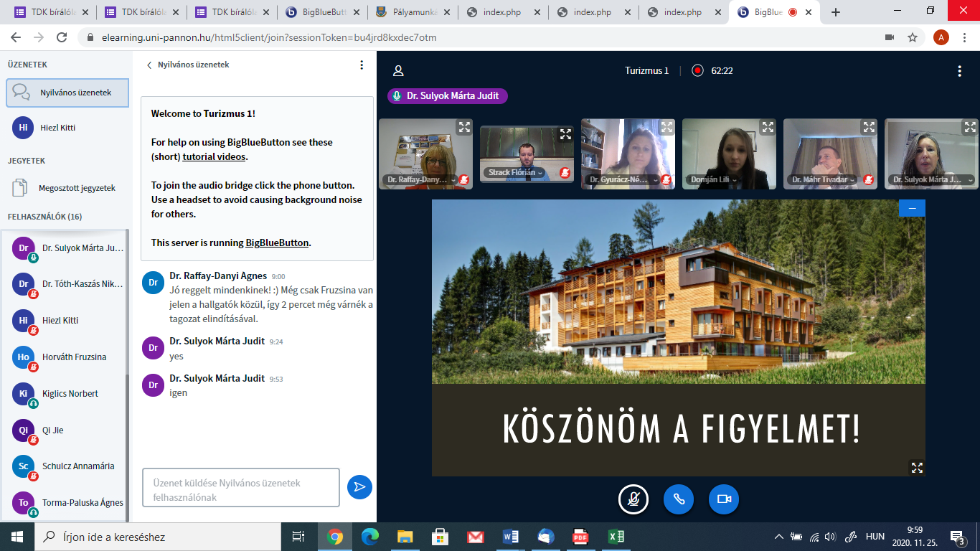Fullscreen Strack Flórián's webcam video
Viewport: 980px width, 551px height.
(x=565, y=134)
